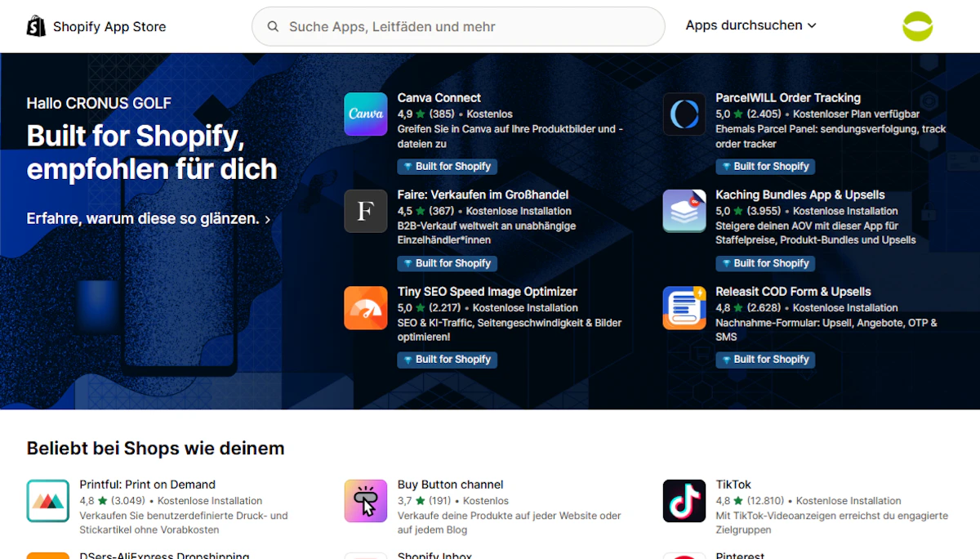Open the Tiny SEO Speed app icon

(x=366, y=307)
